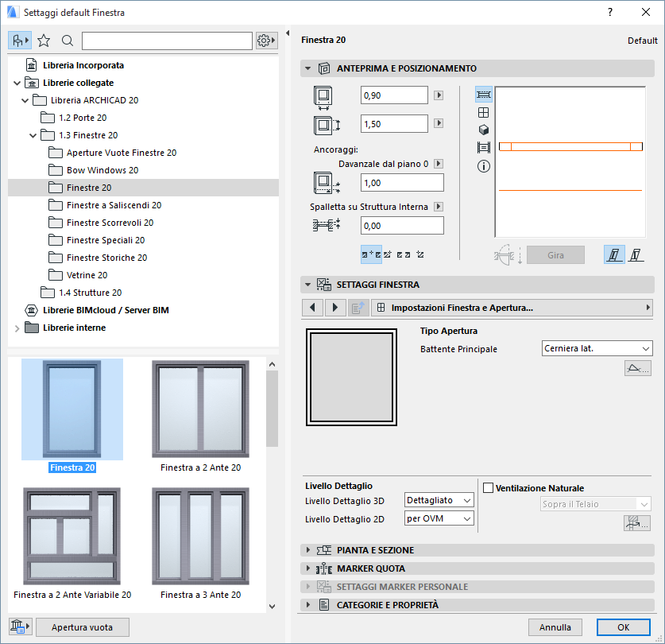This screenshot has width=665, height=644.
Task: Select the section preview icon
Action: click(x=483, y=147)
